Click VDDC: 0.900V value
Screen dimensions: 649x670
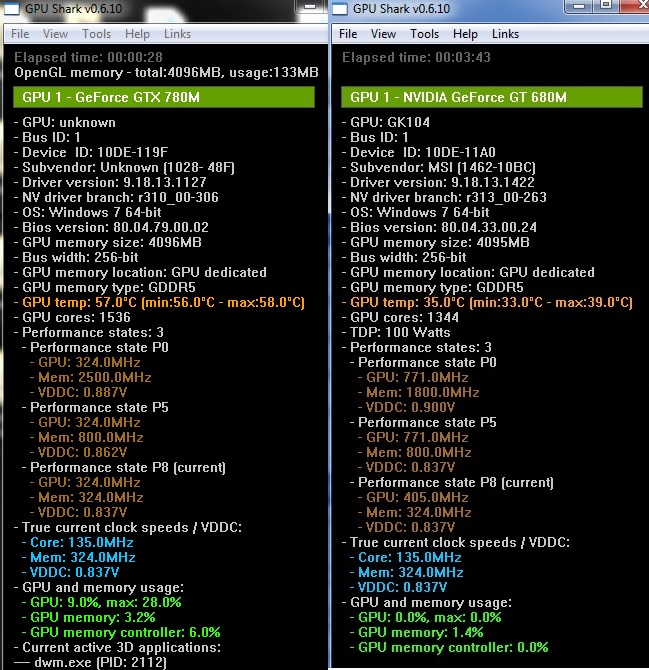tap(407, 407)
